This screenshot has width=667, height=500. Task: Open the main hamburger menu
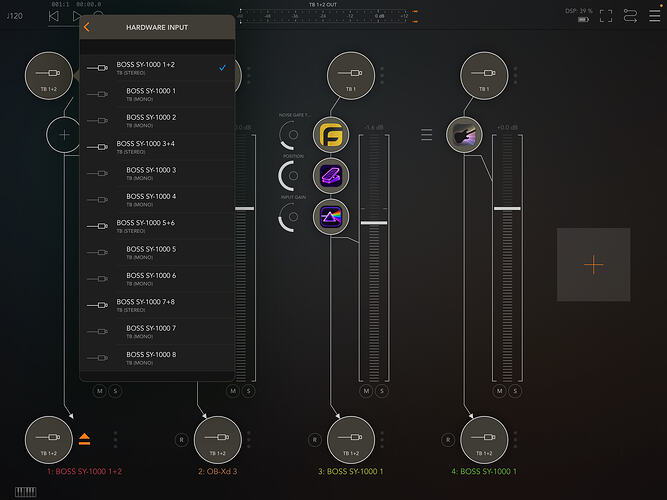coord(655,16)
